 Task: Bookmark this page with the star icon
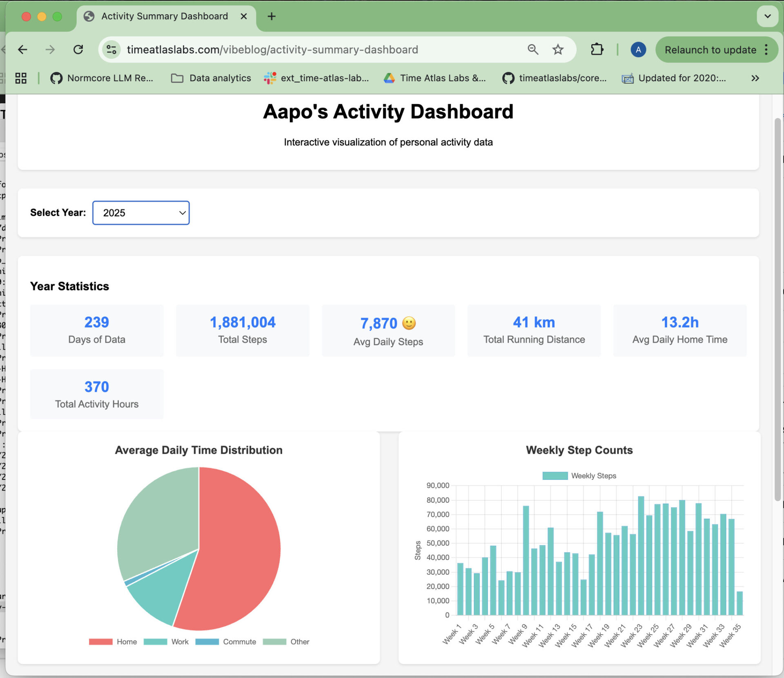click(557, 49)
